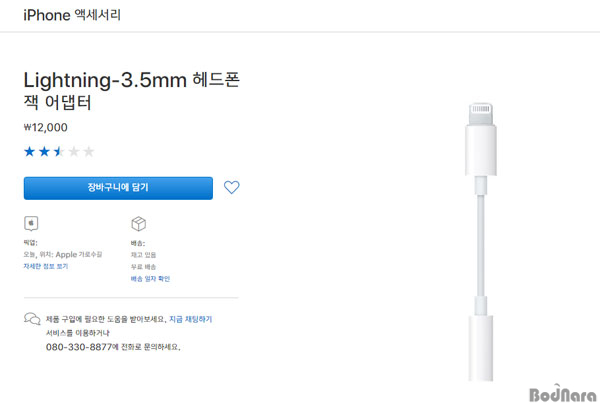Add the wishlist heart icon to favorites
The height and width of the screenshot is (405, 600).
pyautogui.click(x=232, y=187)
